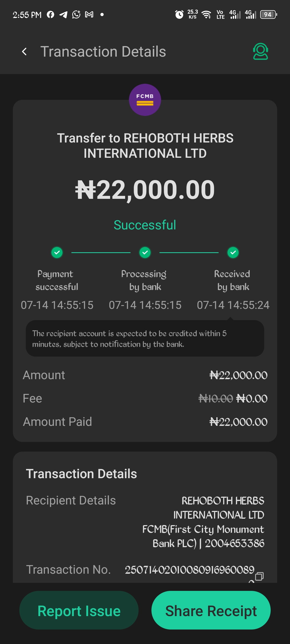Viewport: 290px width, 644px height.
Task: Open customer support headset icon
Action: [260, 51]
